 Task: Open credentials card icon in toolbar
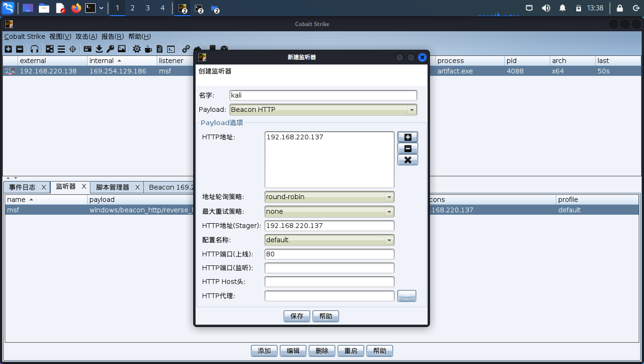pyautogui.click(x=88, y=49)
